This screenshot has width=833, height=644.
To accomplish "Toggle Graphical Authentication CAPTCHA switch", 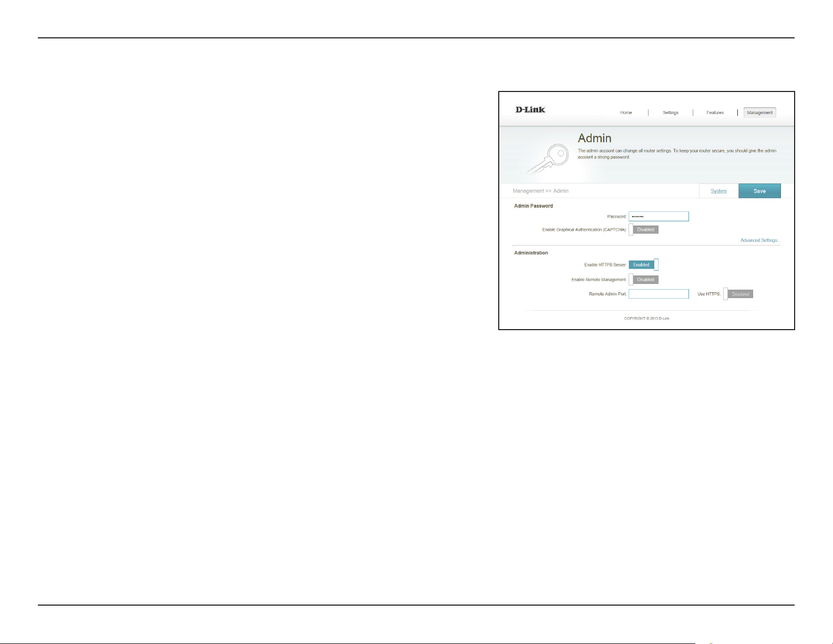I will pyautogui.click(x=643, y=230).
